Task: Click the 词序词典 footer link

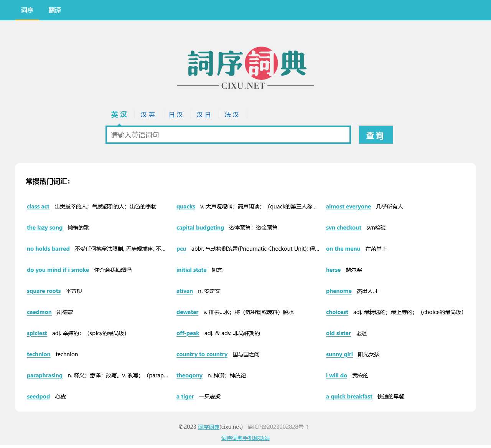Action: [x=209, y=427]
